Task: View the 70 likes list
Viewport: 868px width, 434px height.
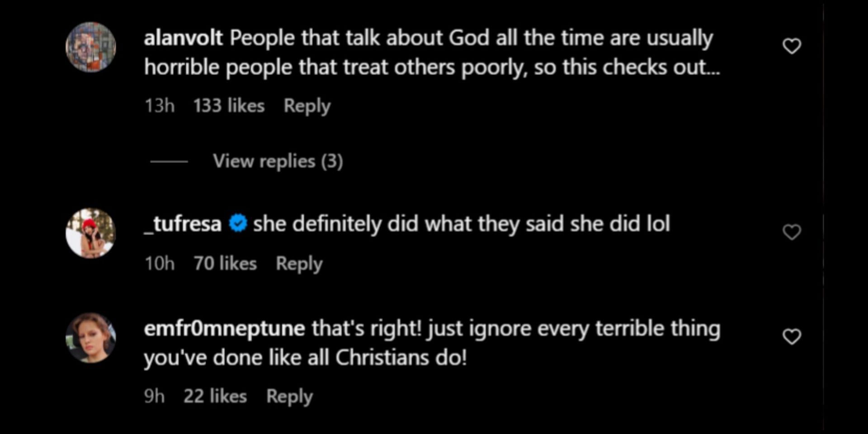Action: click(225, 264)
